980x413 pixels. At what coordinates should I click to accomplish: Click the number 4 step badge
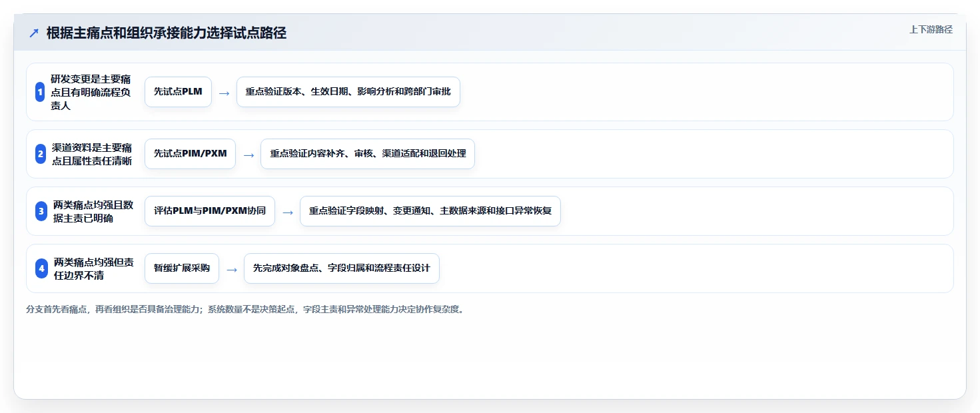[42, 268]
